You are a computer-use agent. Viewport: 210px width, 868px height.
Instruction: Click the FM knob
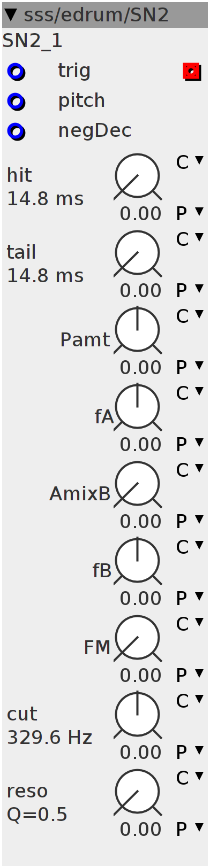[x=138, y=639]
